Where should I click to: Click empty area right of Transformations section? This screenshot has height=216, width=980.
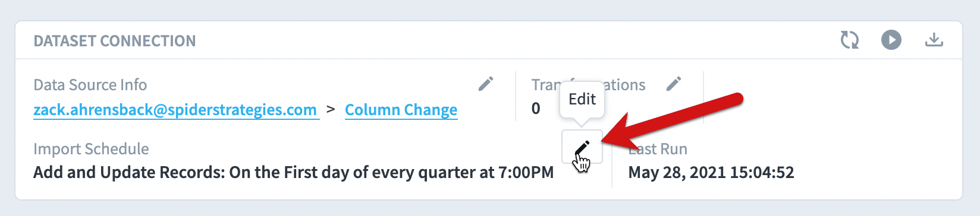[x=833, y=98]
